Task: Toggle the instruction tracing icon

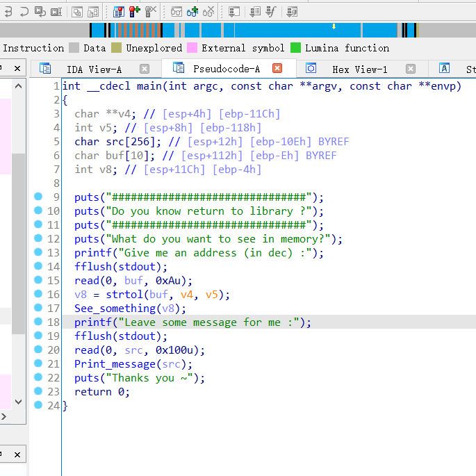Action: (x=255, y=12)
